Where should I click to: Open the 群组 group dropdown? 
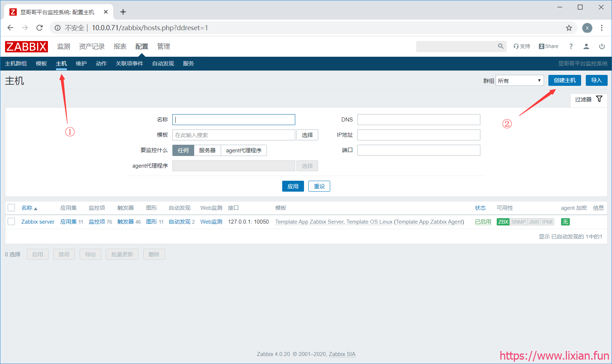coord(520,80)
